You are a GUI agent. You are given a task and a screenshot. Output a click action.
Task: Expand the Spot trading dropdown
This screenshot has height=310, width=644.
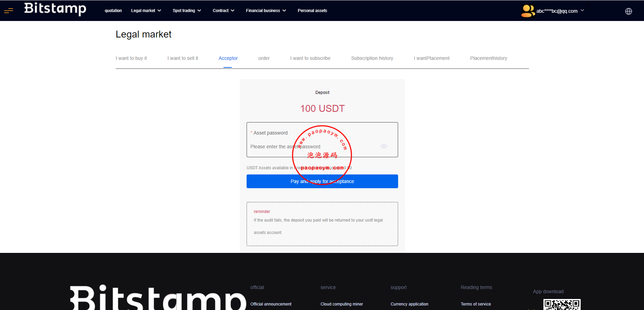(x=187, y=11)
